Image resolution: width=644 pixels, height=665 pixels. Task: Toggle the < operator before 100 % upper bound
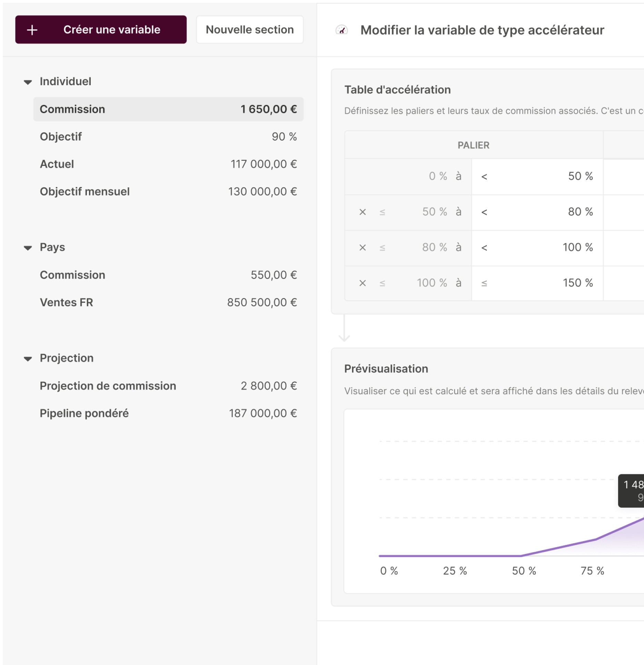484,248
